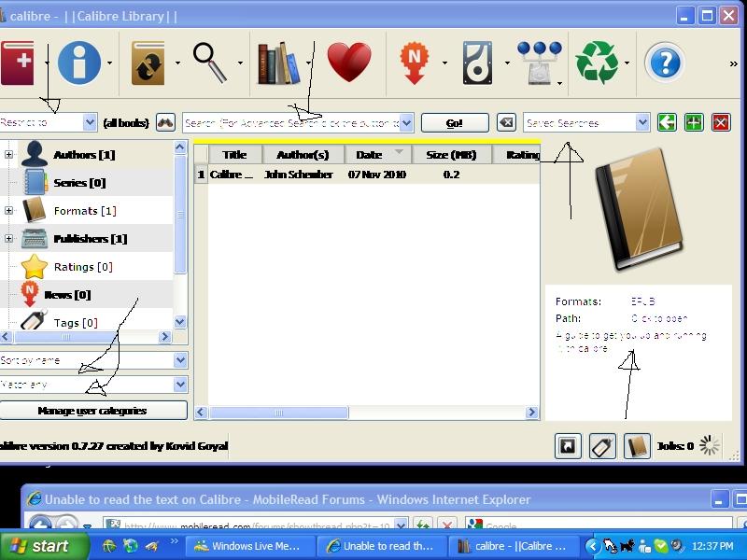Click the green recycle Remove books icon

[597, 63]
